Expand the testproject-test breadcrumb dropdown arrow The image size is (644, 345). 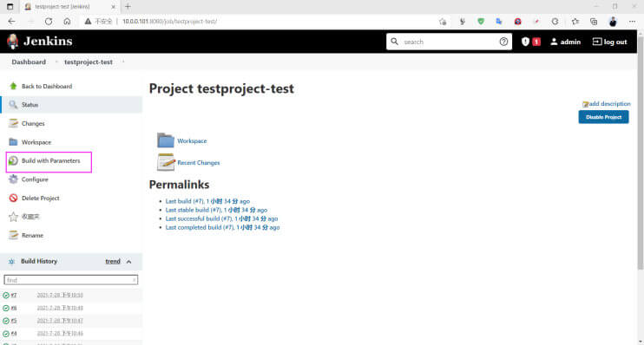click(122, 62)
